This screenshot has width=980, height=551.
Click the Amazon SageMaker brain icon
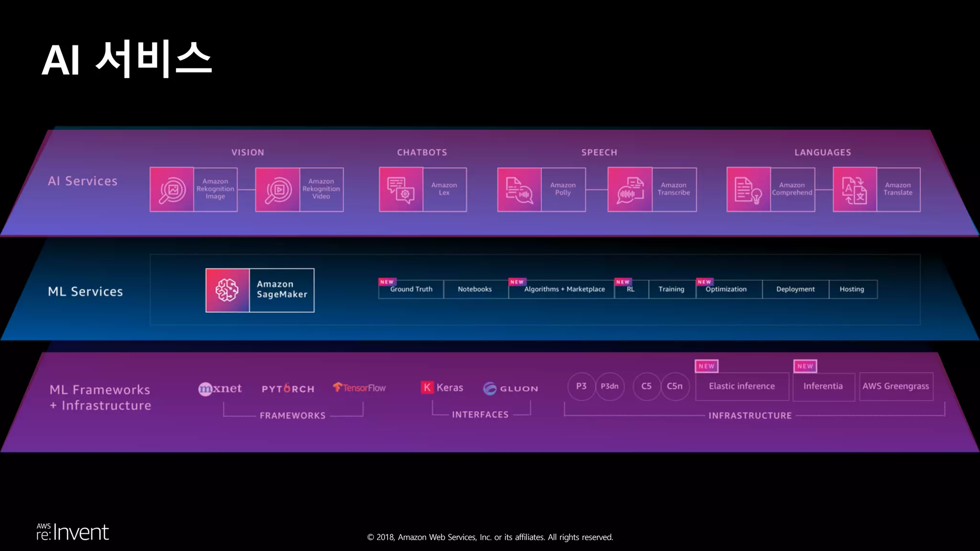click(227, 290)
